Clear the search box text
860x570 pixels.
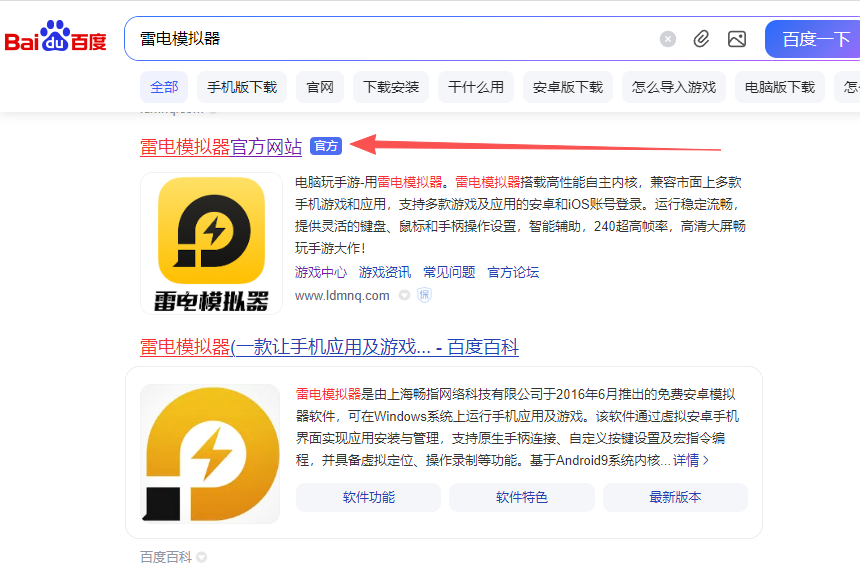668,39
